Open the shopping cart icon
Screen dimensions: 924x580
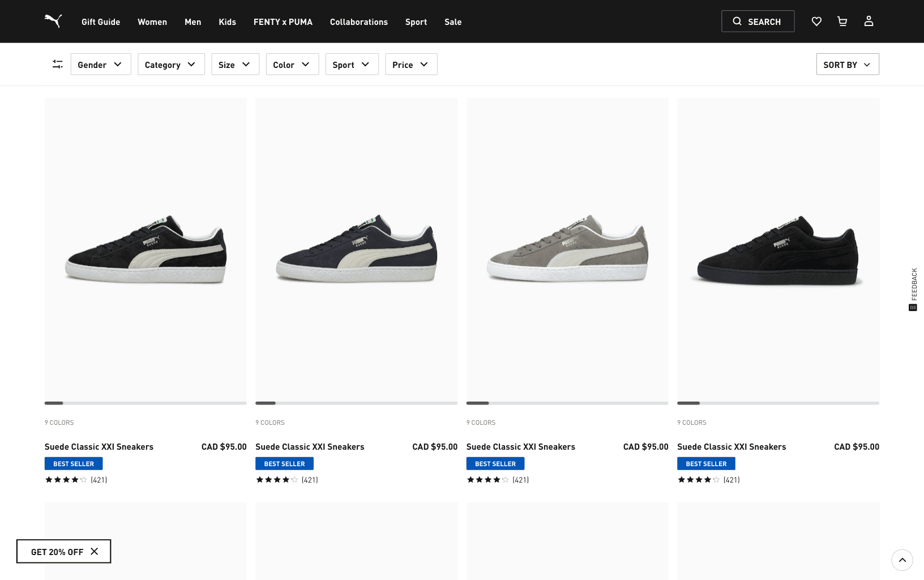(x=842, y=22)
